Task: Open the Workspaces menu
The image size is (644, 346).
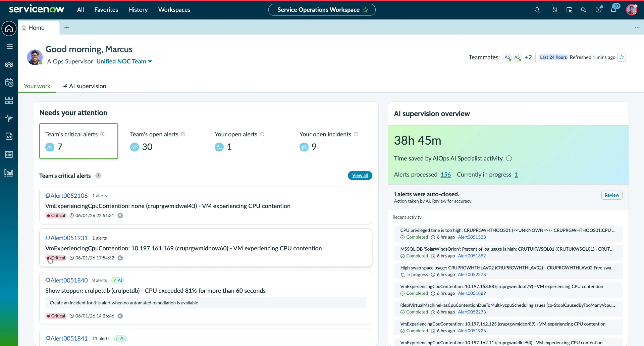Action: click(x=174, y=10)
